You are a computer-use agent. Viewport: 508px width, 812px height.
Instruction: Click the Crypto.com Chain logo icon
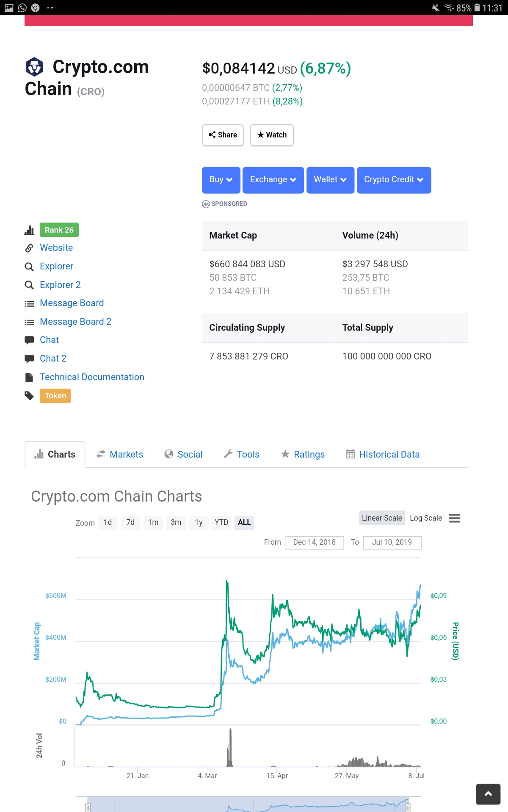34,67
